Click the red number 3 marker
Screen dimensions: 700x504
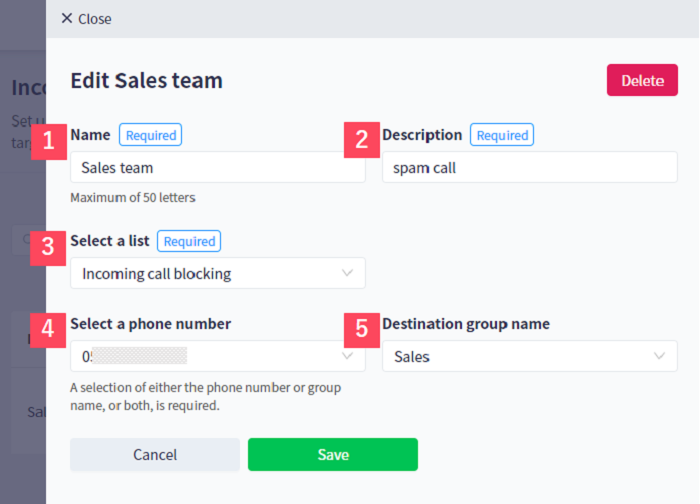pyautogui.click(x=48, y=247)
